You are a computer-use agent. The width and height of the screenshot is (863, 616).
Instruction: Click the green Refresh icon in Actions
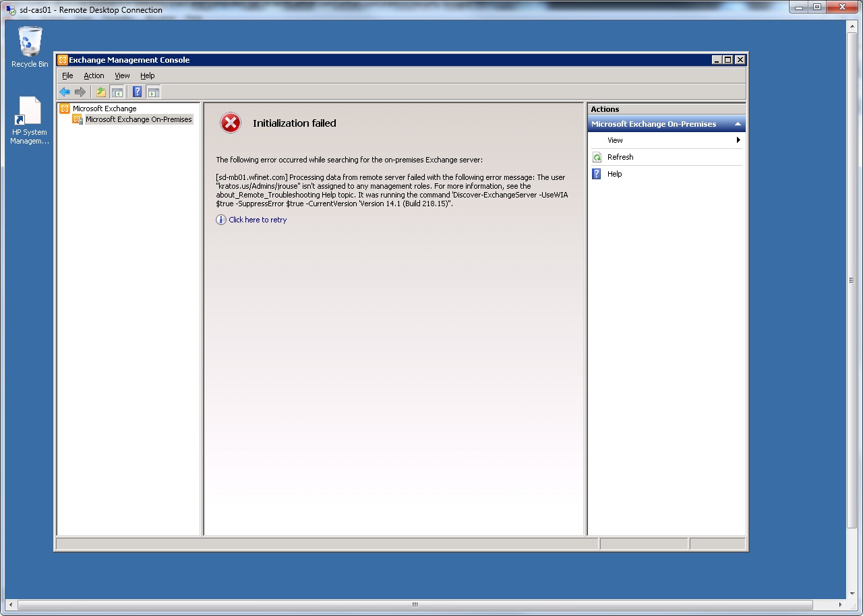597,157
